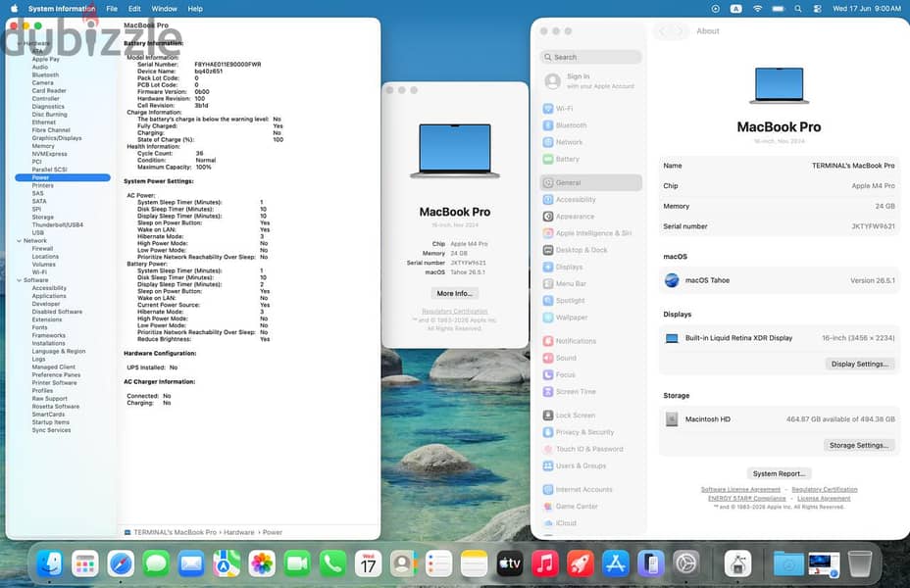Open the Window menu
Image resolution: width=910 pixels, height=588 pixels.
tap(164, 9)
